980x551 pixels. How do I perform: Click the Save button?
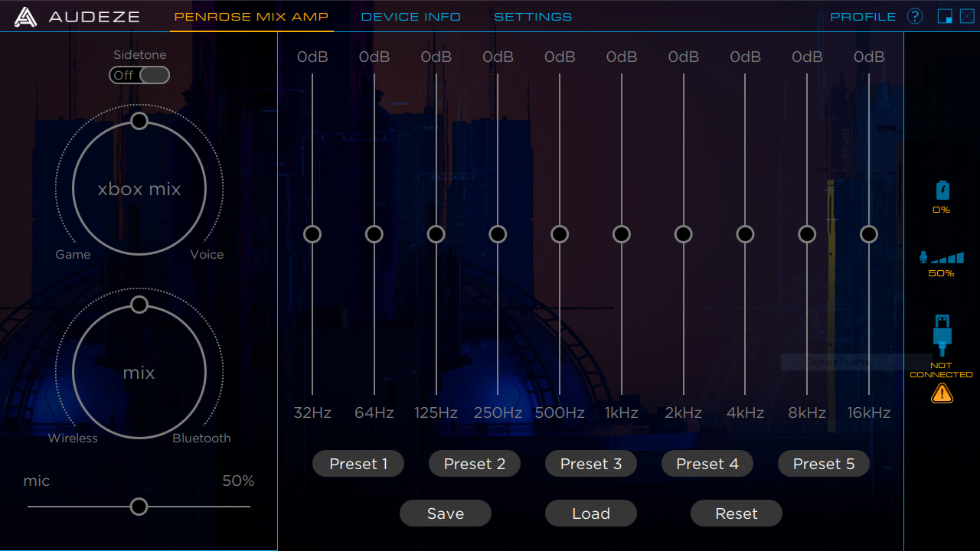[446, 514]
